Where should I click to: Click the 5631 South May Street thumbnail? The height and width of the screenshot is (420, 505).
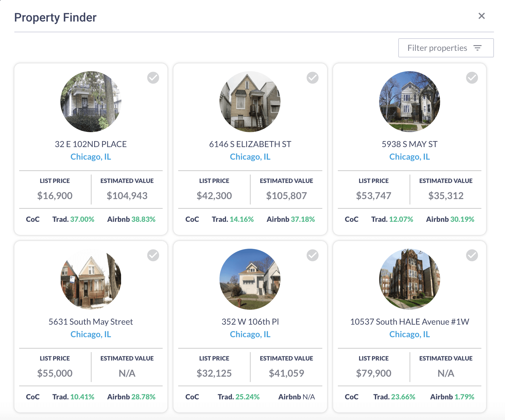(x=91, y=279)
